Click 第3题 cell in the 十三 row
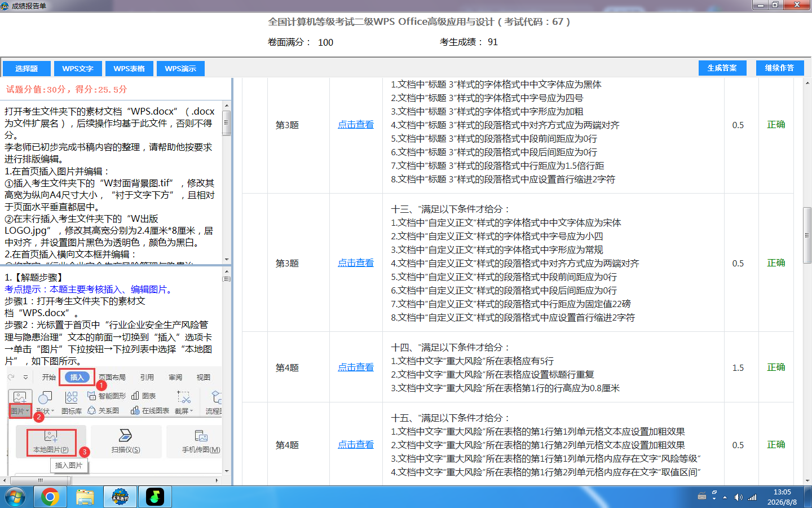This screenshot has height=508, width=812. [x=287, y=263]
